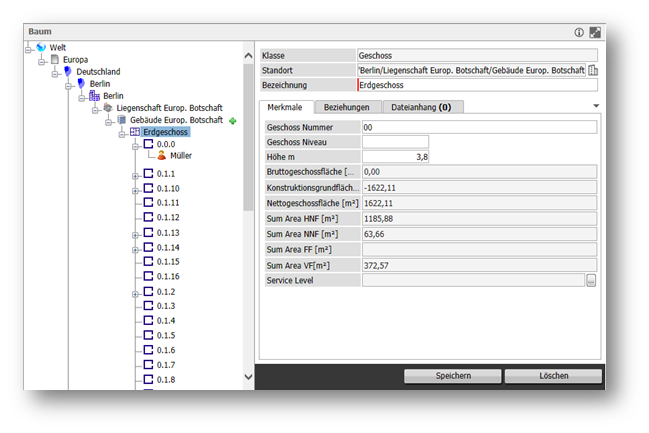The image size is (649, 433).
Task: Click the tree scrollbar up arrow
Action: (x=248, y=55)
